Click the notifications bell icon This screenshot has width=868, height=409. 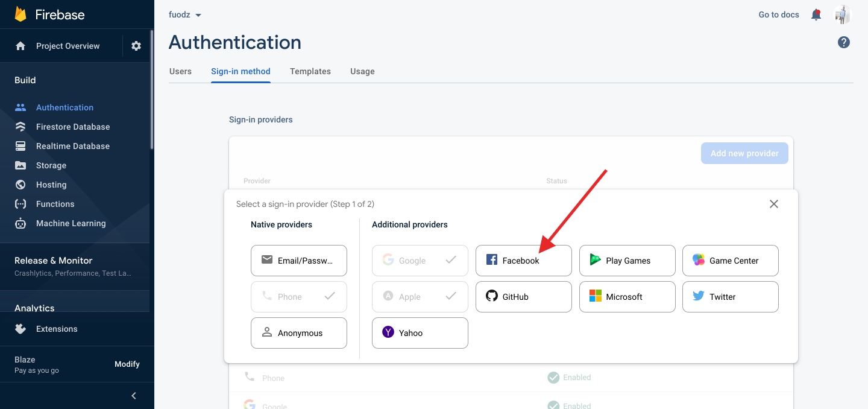point(816,14)
